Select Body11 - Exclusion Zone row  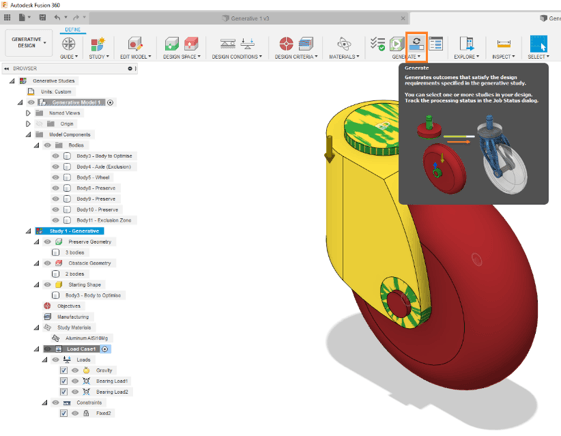[x=104, y=220]
